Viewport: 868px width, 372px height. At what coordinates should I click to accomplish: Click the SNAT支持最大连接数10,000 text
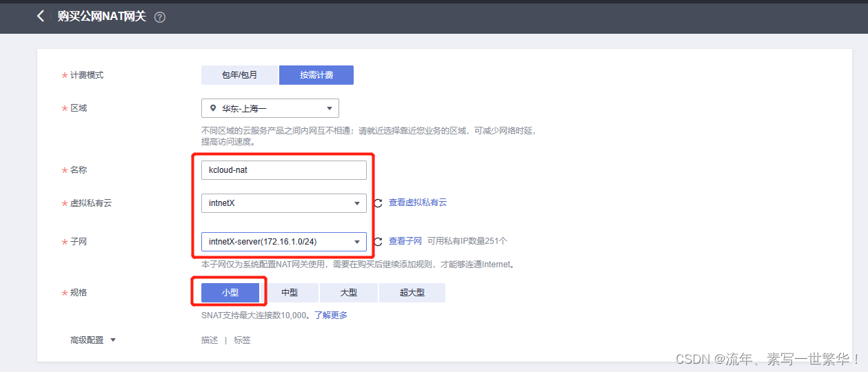click(x=256, y=316)
